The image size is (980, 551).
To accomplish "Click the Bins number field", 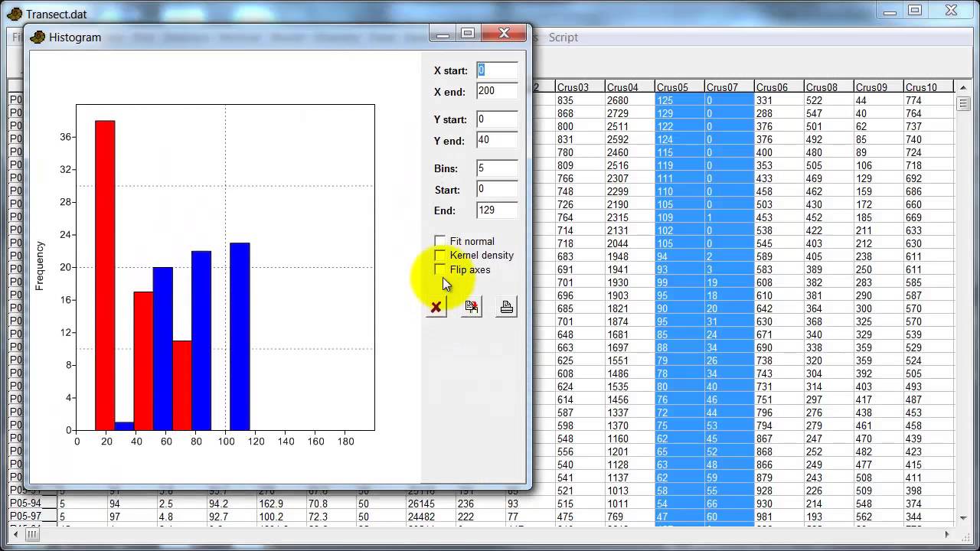I will 497,168.
